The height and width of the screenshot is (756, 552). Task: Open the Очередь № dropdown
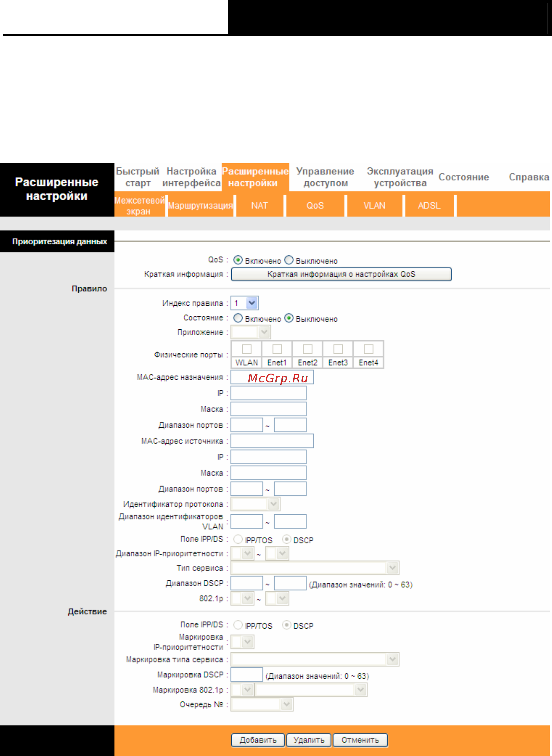(x=262, y=704)
